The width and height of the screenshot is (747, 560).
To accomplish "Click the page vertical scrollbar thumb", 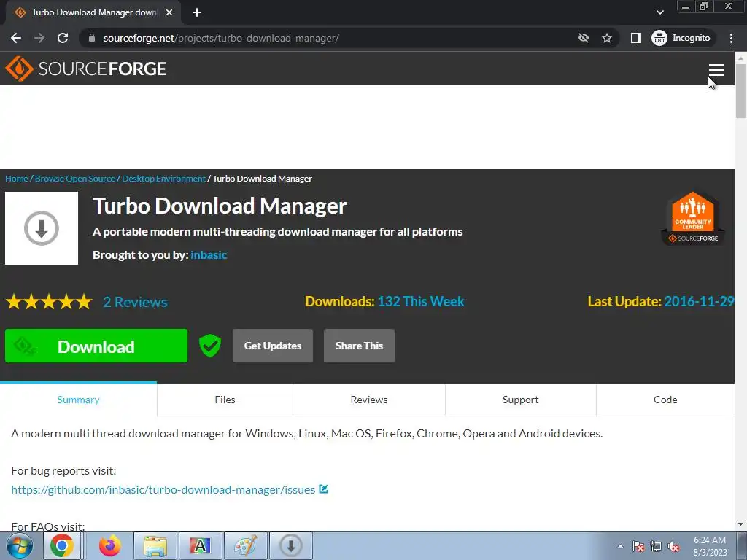I will (740, 90).
